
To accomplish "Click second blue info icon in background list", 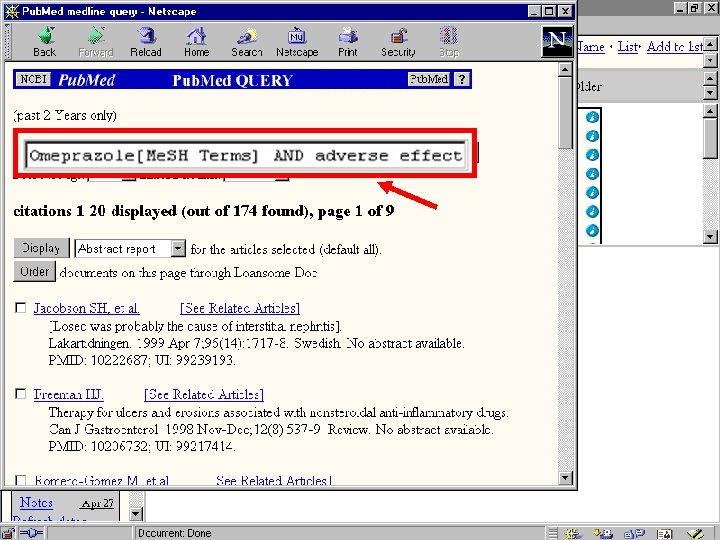I will coord(592,136).
